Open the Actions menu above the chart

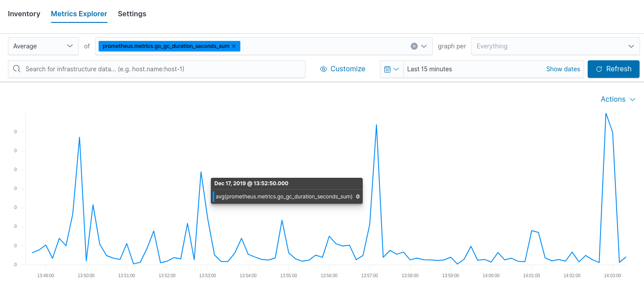618,99
